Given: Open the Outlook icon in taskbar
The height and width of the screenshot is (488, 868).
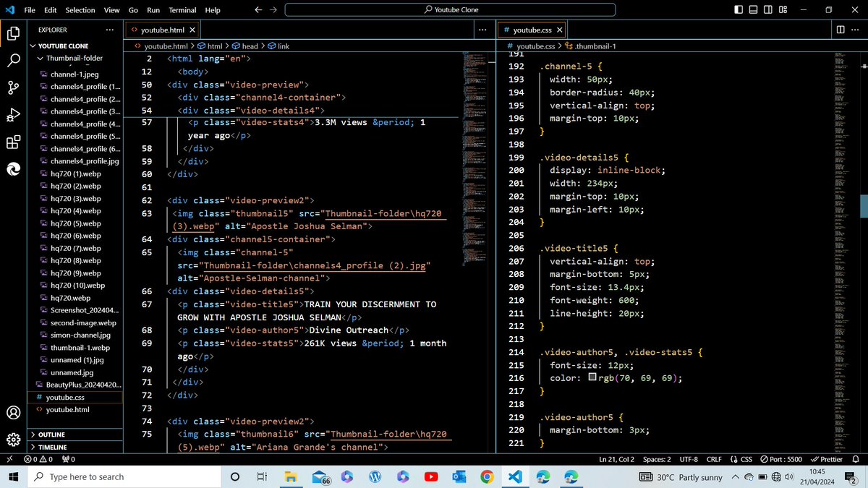Looking at the screenshot, I should pos(459,477).
